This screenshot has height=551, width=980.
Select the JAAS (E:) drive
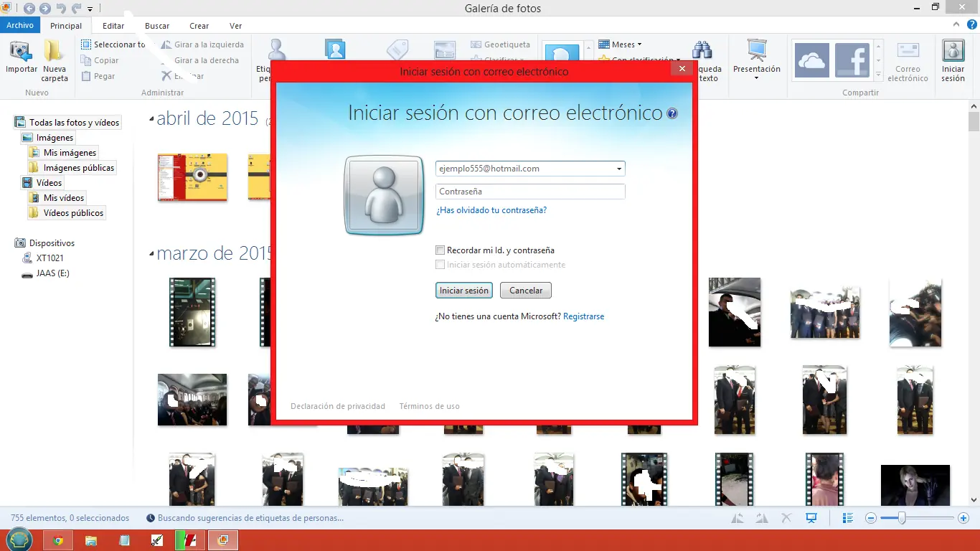(x=45, y=273)
